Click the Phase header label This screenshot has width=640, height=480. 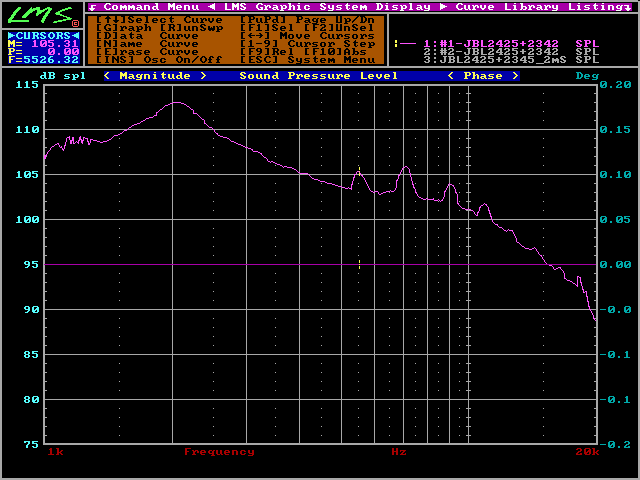[483, 76]
